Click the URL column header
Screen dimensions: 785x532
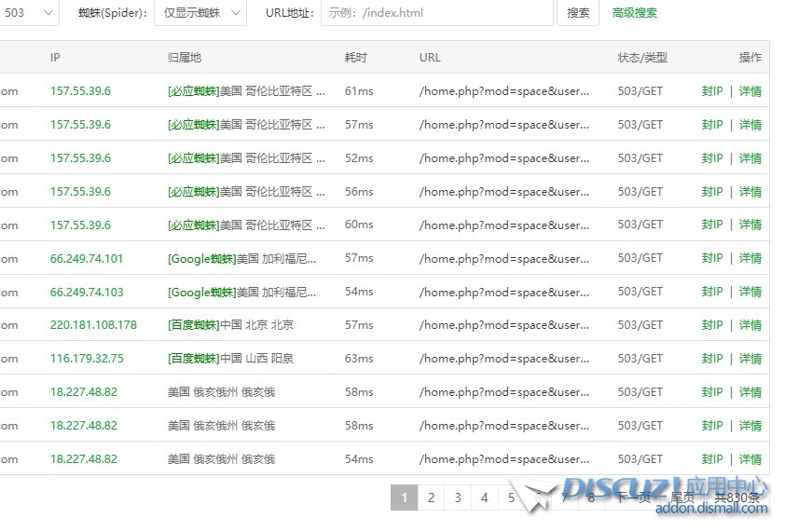[430, 58]
